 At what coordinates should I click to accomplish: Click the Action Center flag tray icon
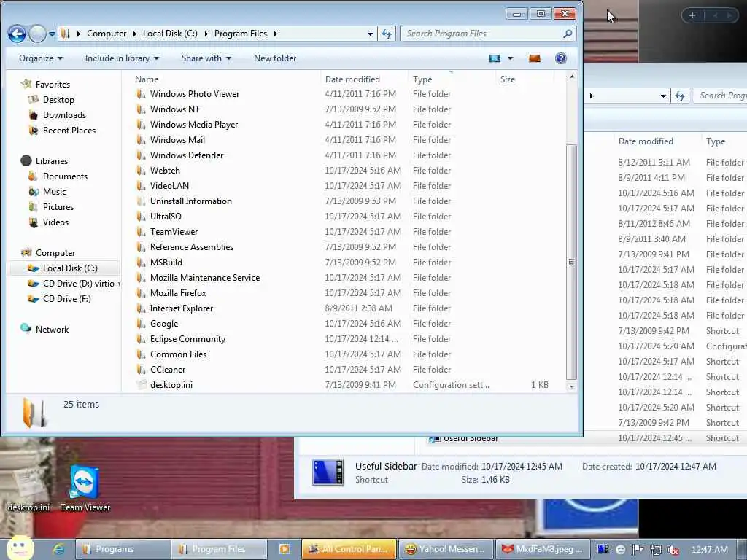click(x=638, y=550)
